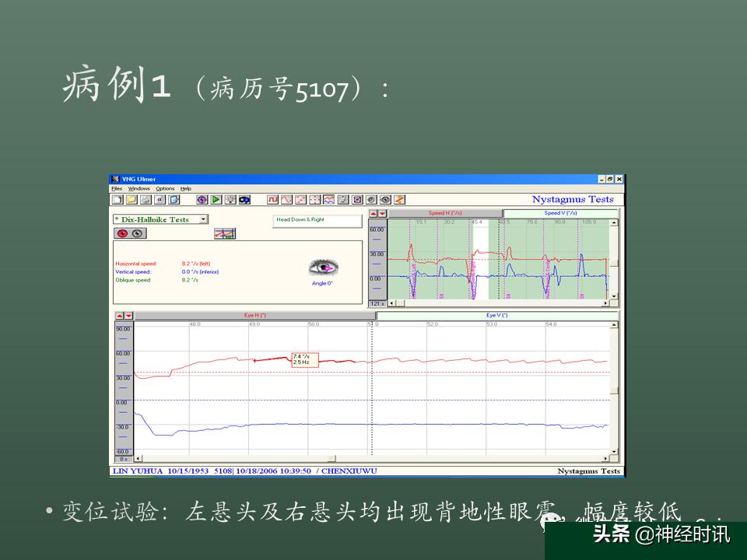The width and height of the screenshot is (747, 560).
Task: Switch to the Eye V tab
Action: 497,315
